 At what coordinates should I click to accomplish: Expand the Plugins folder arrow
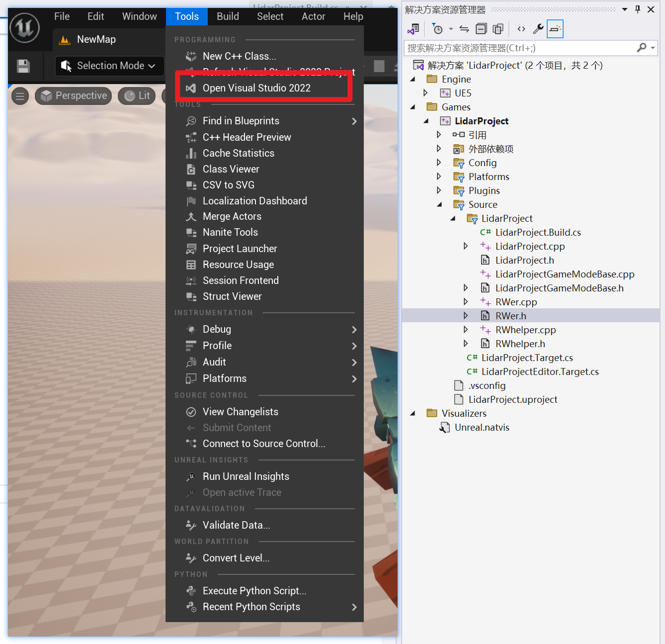point(439,190)
